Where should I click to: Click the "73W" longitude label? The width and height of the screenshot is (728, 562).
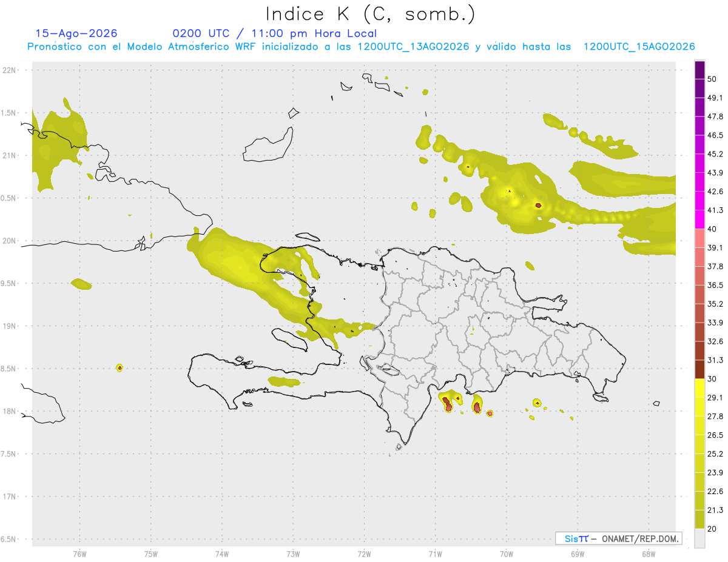coord(293,554)
